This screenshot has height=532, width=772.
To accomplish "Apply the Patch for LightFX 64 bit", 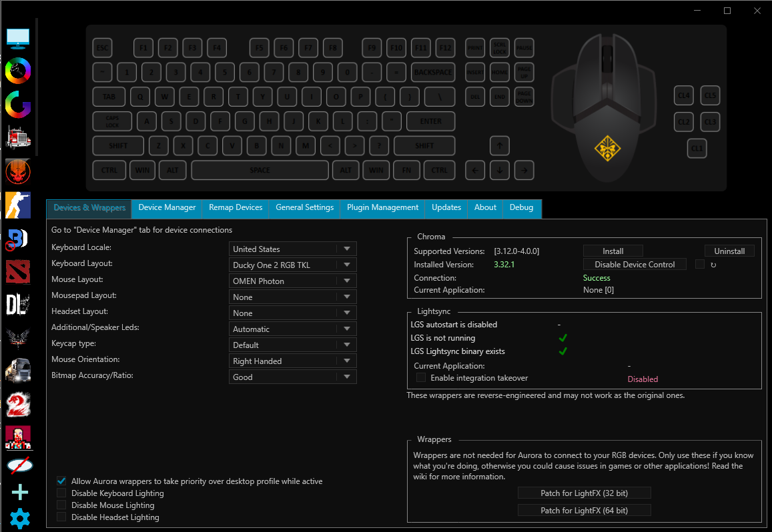I will coord(584,510).
